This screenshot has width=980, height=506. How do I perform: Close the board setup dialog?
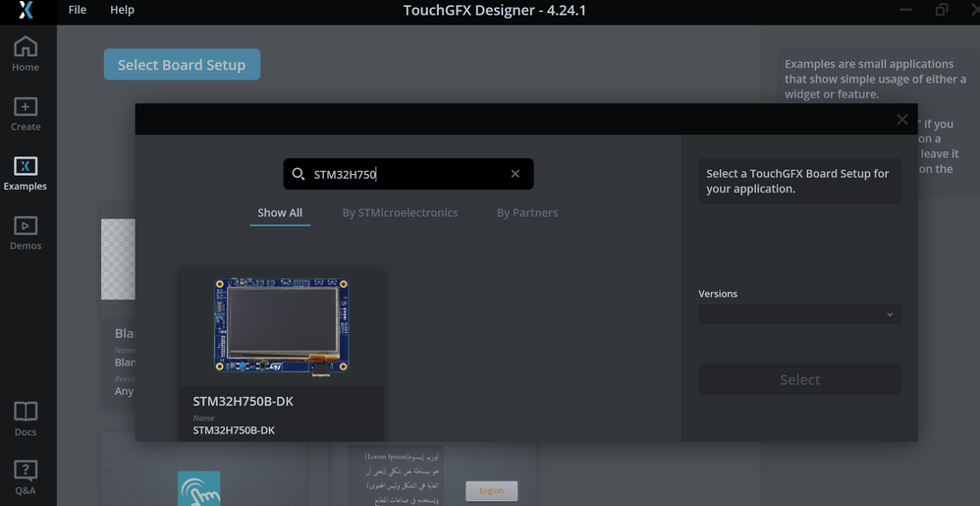901,120
